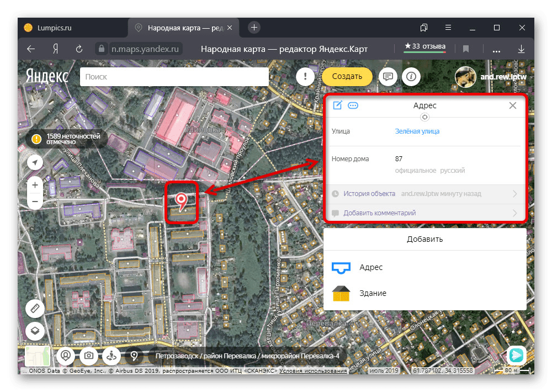552x392 pixels.
Task: Choose Адрес in the Добавить list
Action: click(370, 267)
